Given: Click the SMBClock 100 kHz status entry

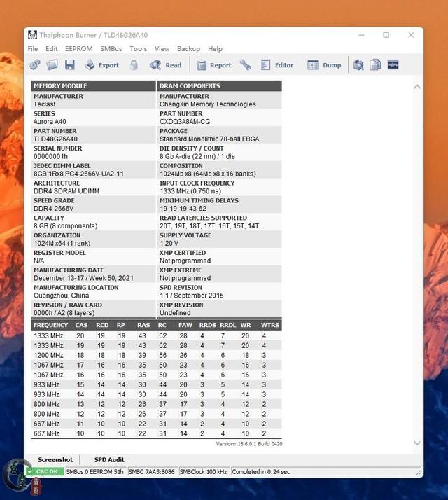Looking at the screenshot, I should [x=204, y=471].
